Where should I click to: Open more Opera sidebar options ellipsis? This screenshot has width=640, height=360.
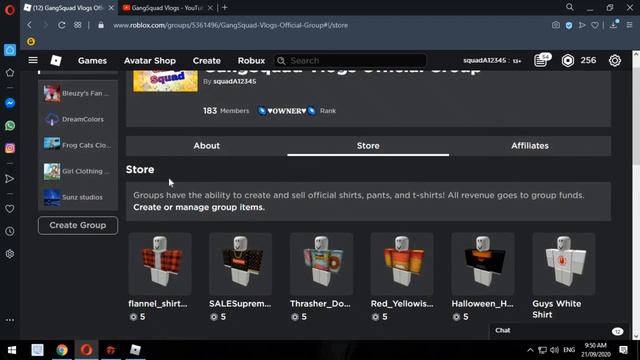point(10,320)
